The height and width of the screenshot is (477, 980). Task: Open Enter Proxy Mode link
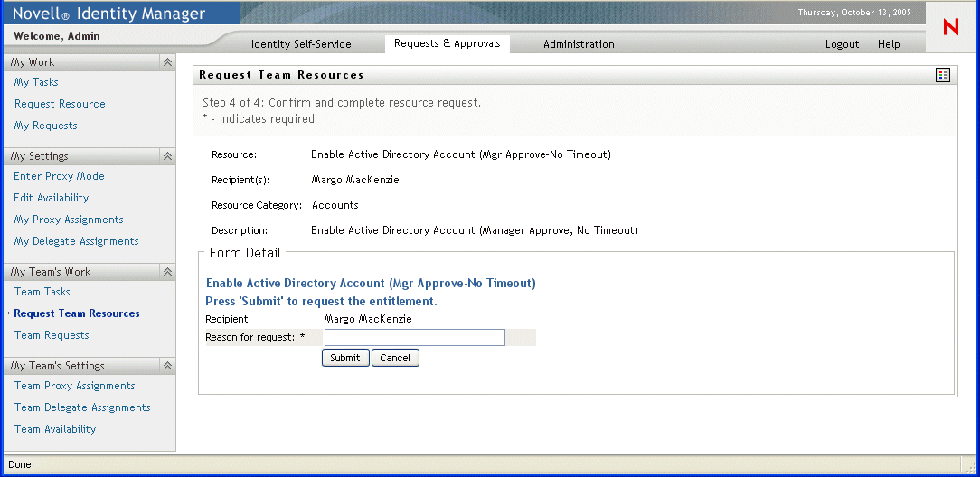[x=59, y=176]
